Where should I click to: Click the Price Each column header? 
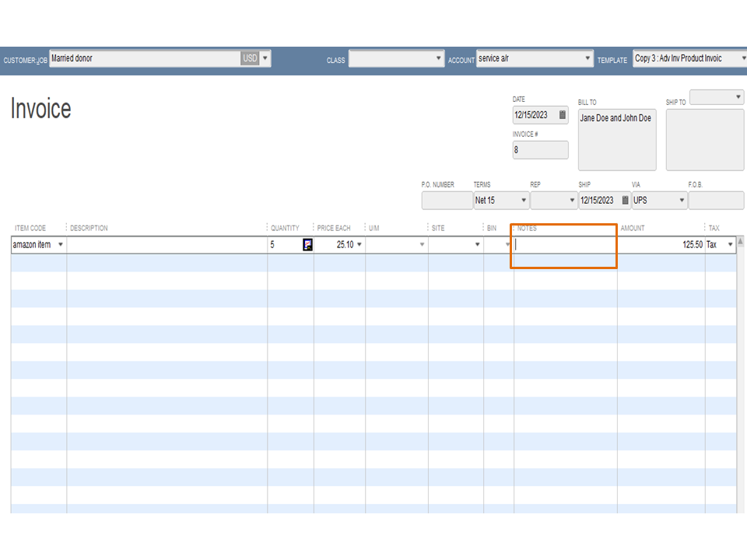click(x=334, y=228)
